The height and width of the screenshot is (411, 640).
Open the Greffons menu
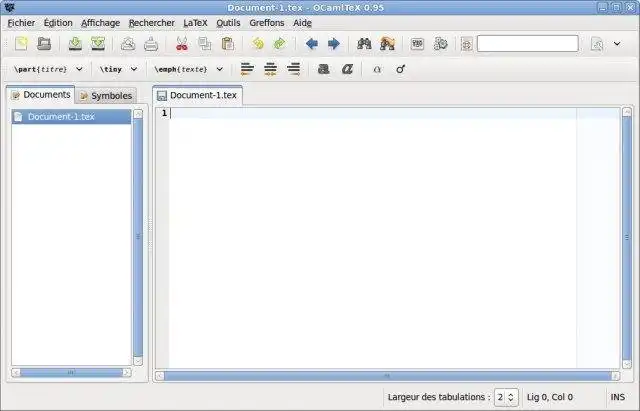(267, 23)
